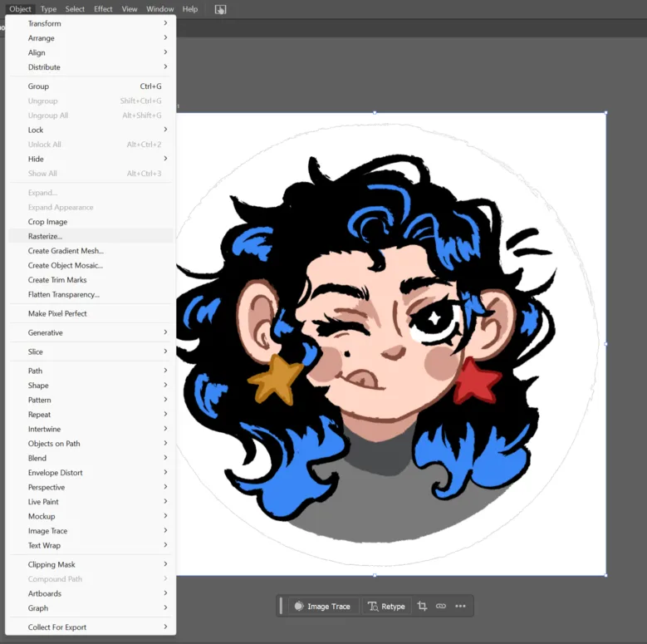Open the Help menu
The image size is (647, 644).
[x=190, y=8]
